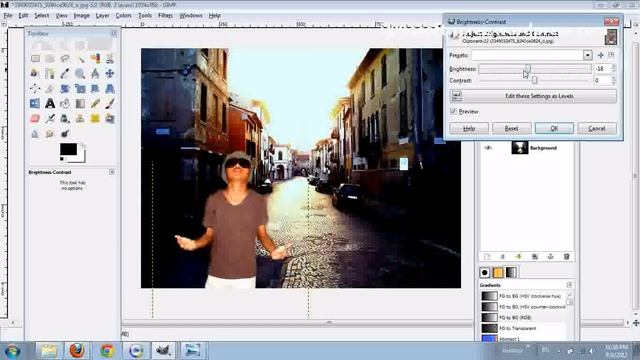Switch to the Patterns tab
640x360 pixels.
point(498,272)
